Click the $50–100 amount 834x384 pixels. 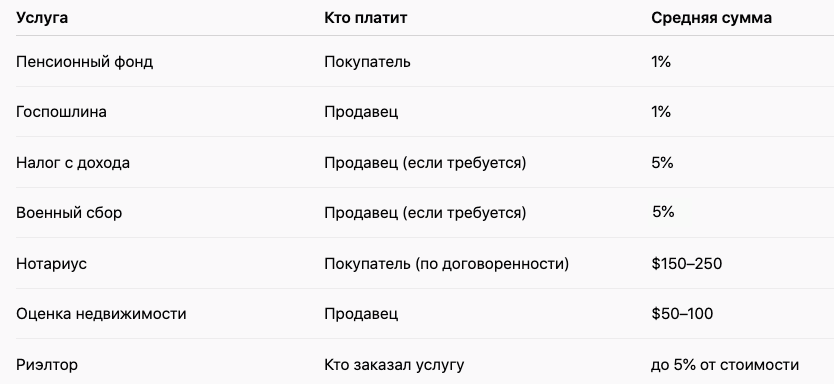(x=682, y=314)
